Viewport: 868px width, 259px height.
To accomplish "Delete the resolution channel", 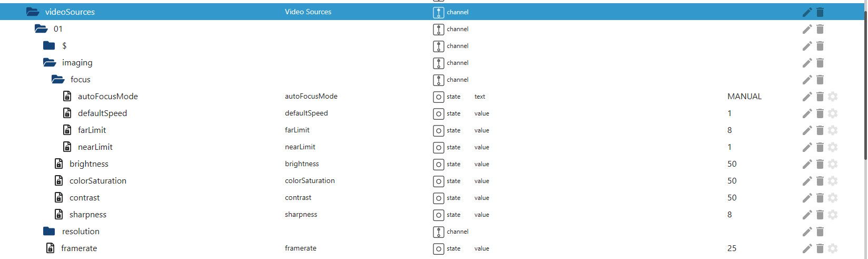I will pos(820,232).
